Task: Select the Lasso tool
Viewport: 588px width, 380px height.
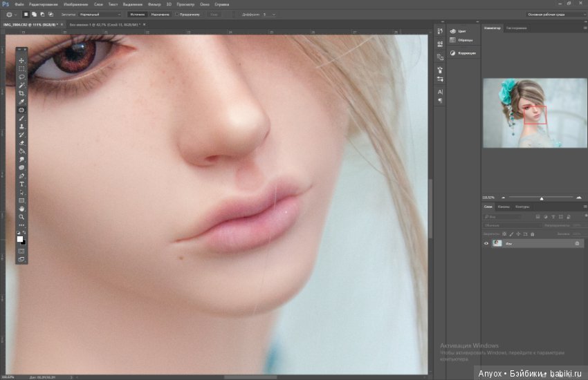Action: click(x=21, y=77)
